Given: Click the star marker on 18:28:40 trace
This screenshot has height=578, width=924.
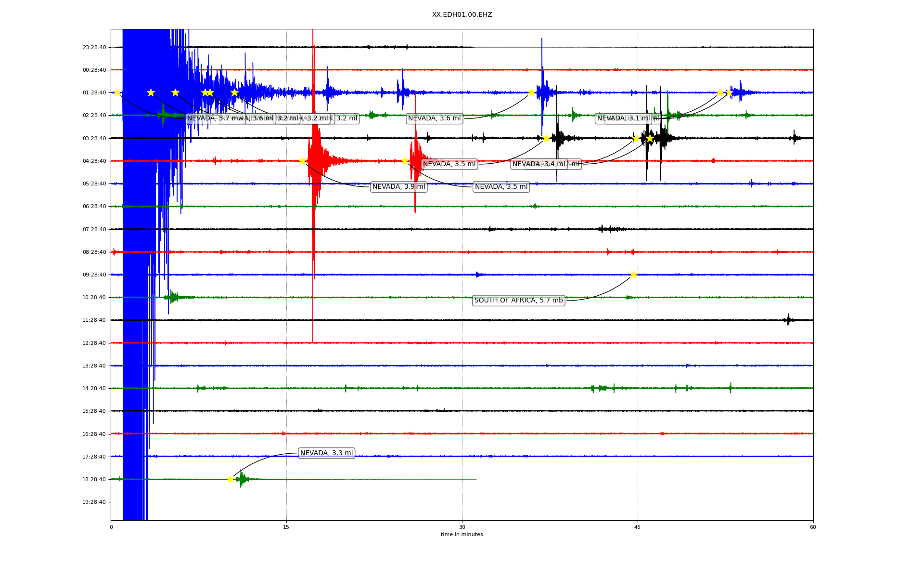Looking at the screenshot, I should pyautogui.click(x=230, y=479).
